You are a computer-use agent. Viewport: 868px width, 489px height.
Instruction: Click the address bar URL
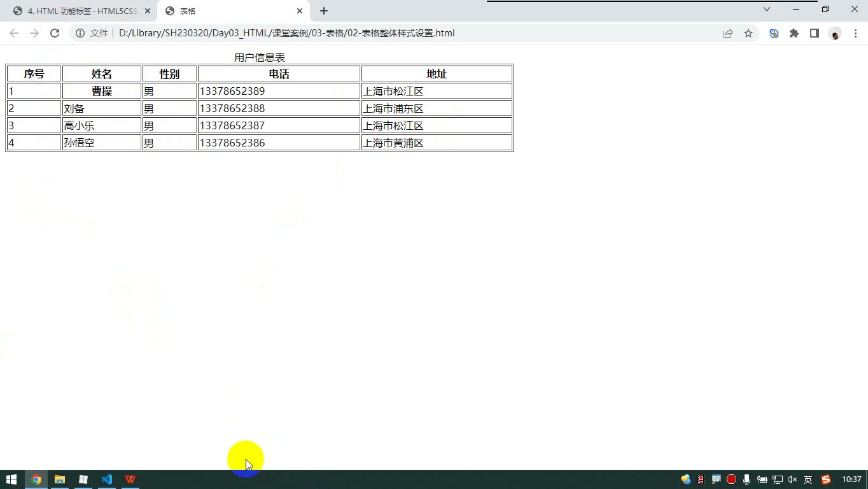pyautogui.click(x=286, y=33)
